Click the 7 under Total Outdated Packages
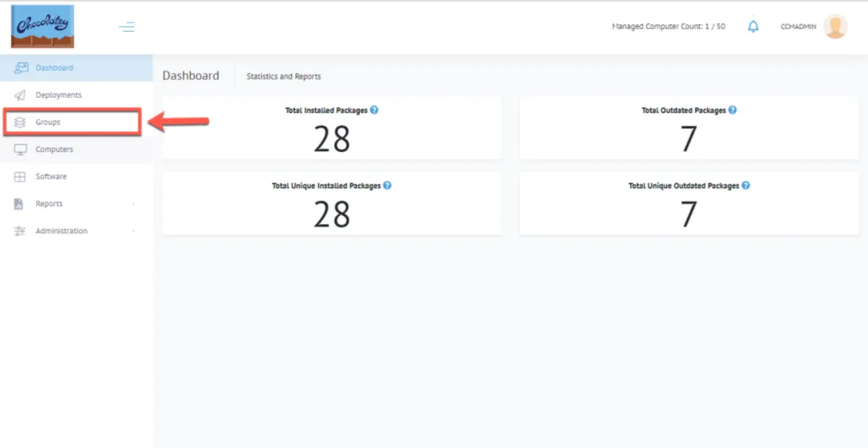This screenshot has width=868, height=448. coord(689,139)
